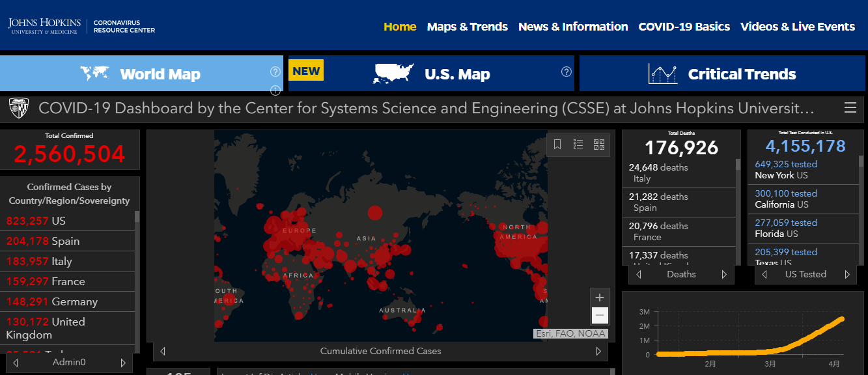This screenshot has width=868, height=375.
Task: Switch to the U.S. Map tab
Action: [431, 74]
